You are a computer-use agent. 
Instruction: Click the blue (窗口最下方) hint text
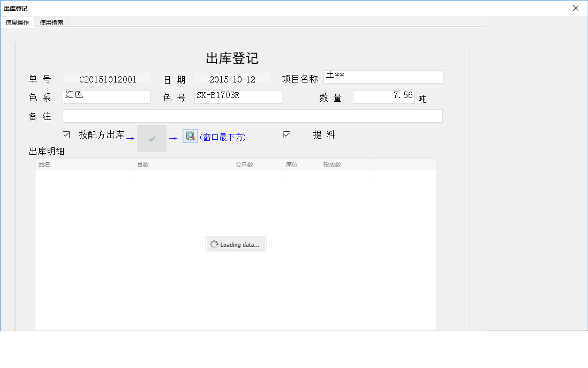click(222, 137)
